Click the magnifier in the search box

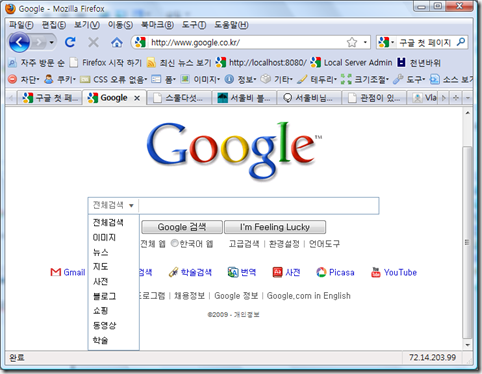461,42
